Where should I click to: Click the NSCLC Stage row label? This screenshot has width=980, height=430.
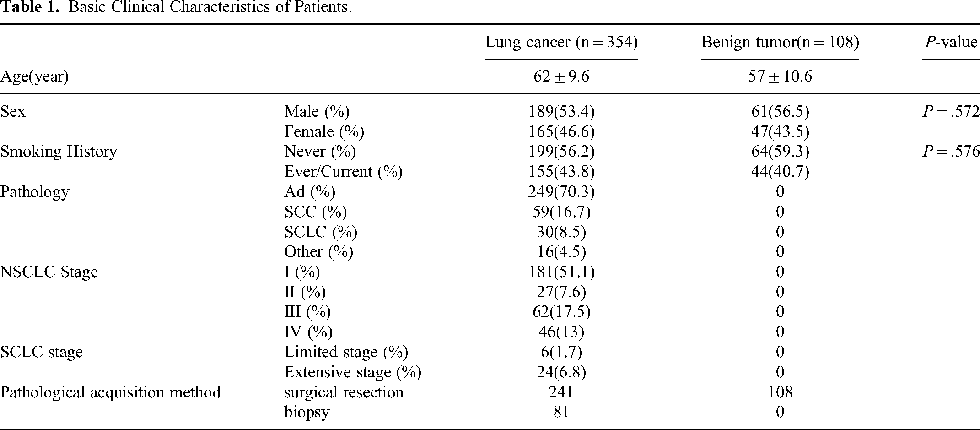pyautogui.click(x=49, y=272)
